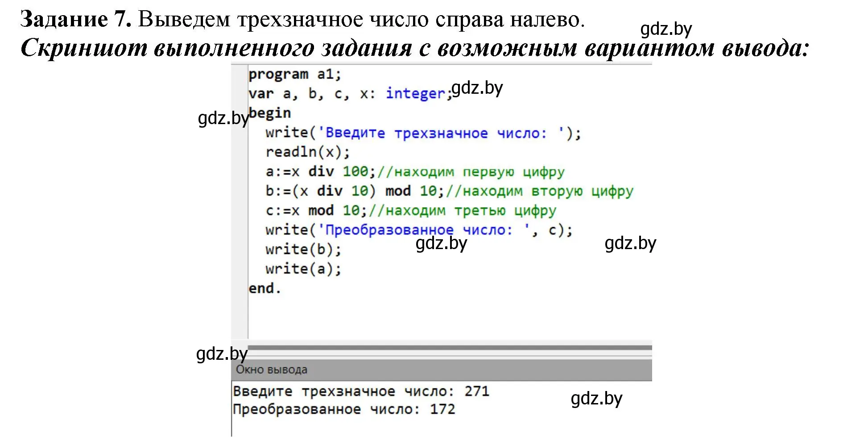868x437 pixels.
Task: Click the 'program a1;' code line
Action: pyautogui.click(x=295, y=75)
